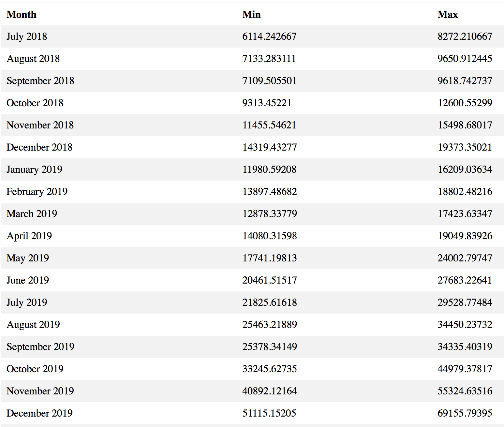The width and height of the screenshot is (504, 427).
Task: Select October 2019 Max value 44979.37817
Action: pyautogui.click(x=465, y=369)
